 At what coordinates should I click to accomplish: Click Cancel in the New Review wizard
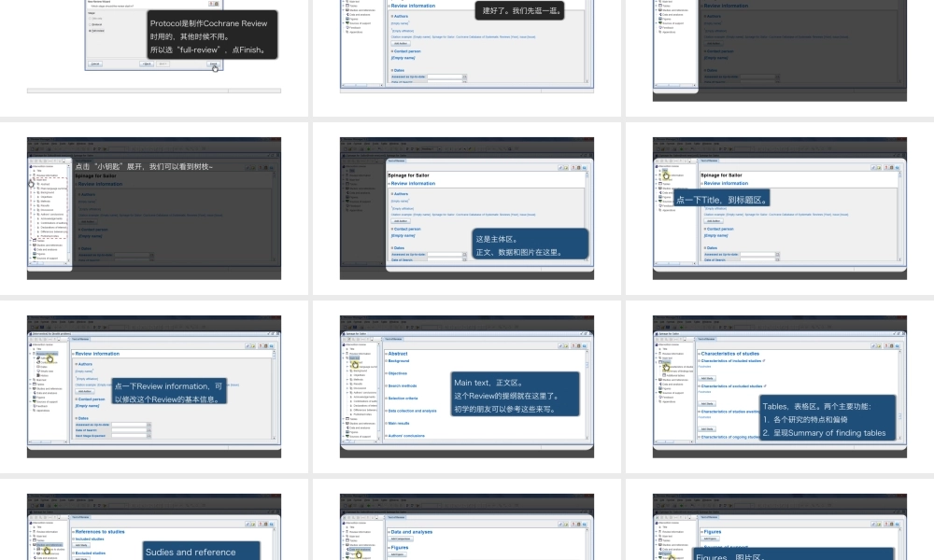pos(95,64)
